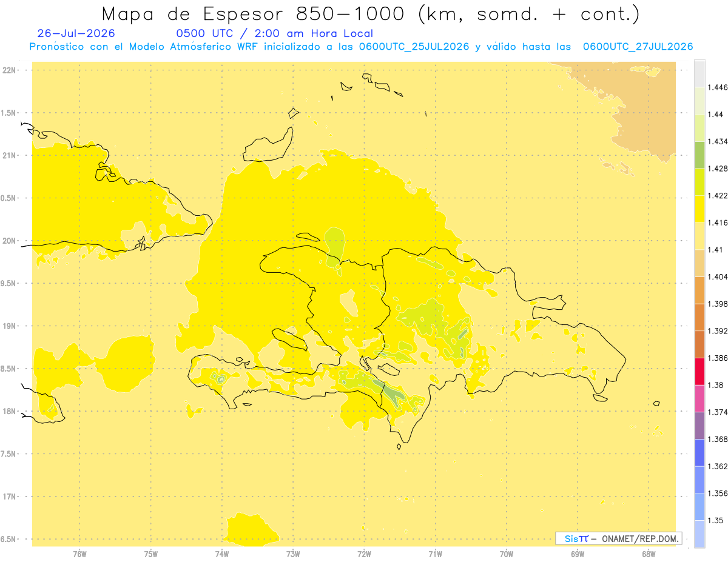Click the ONAMET/REP.DOM. logo box
Screen dimensions: 728x562
(618, 538)
